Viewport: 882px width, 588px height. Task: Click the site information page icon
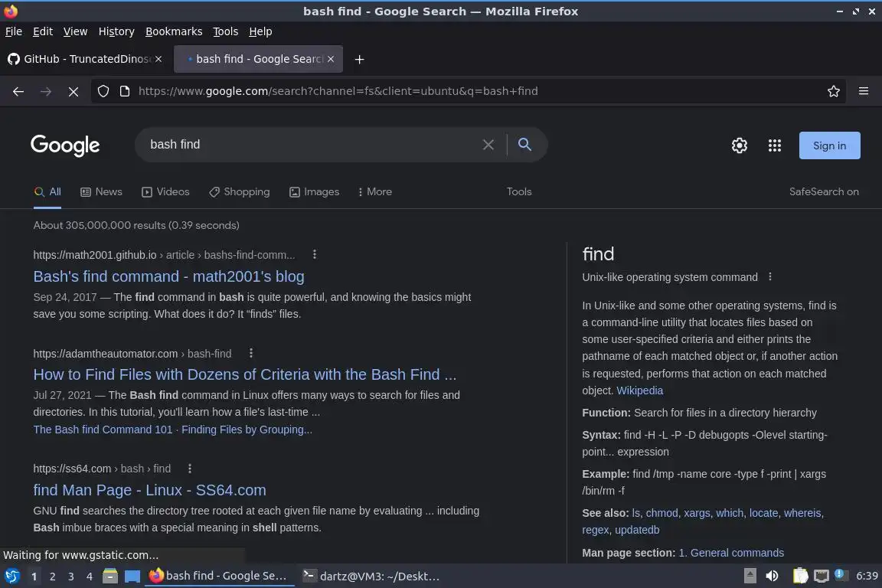click(125, 91)
